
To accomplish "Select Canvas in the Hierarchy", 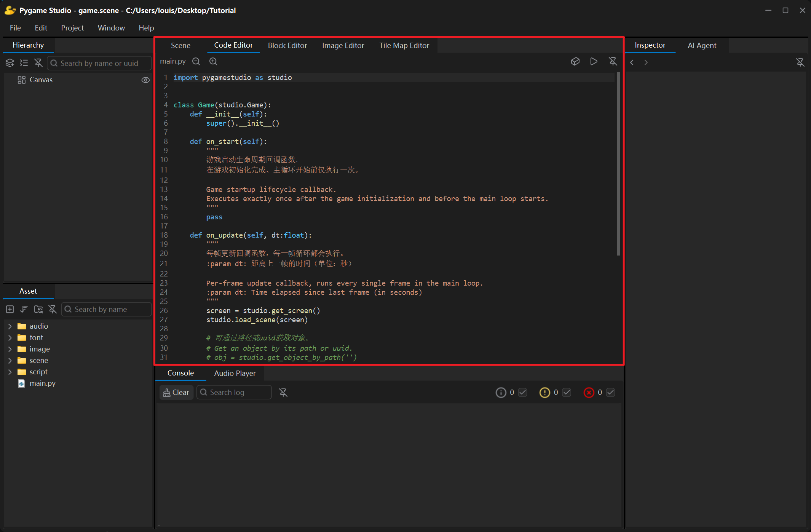I will [41, 80].
